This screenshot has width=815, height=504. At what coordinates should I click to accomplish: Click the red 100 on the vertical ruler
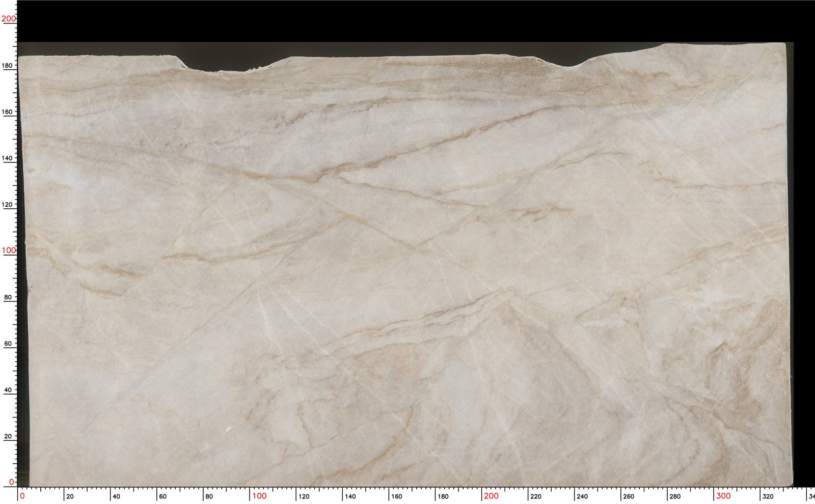coord(9,250)
